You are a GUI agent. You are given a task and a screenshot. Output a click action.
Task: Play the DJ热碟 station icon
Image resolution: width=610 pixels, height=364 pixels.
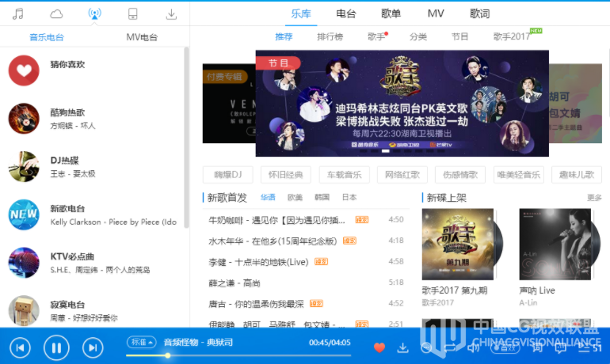[x=24, y=166]
